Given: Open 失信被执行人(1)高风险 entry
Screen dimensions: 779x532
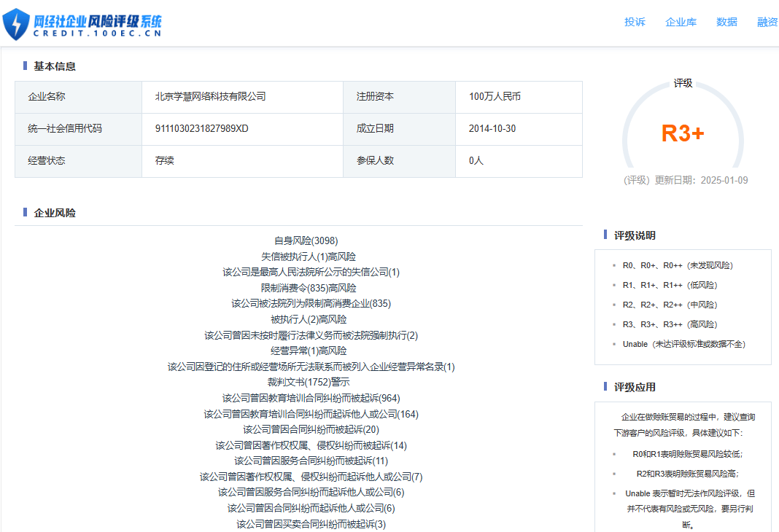Looking at the screenshot, I should click(309, 257).
